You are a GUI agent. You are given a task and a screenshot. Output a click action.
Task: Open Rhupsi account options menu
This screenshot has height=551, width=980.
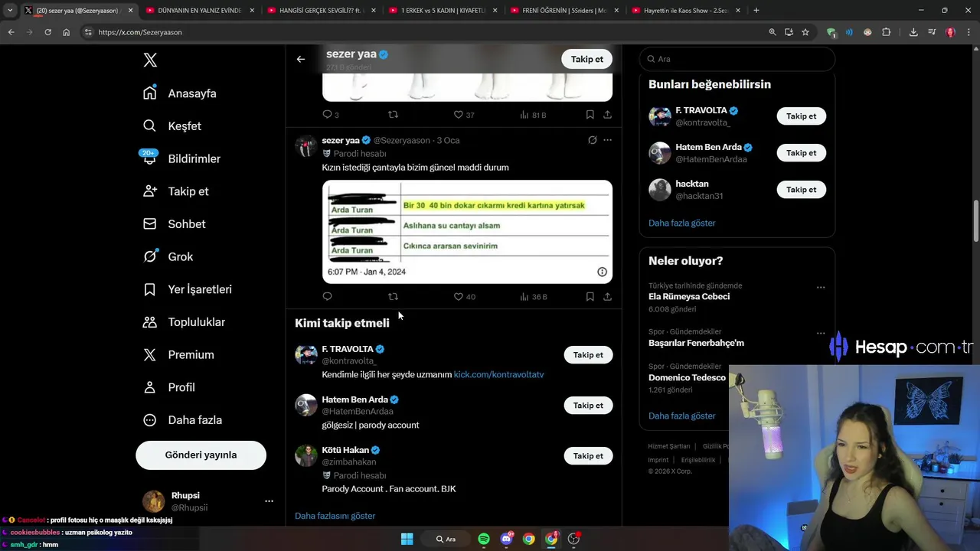tap(269, 501)
